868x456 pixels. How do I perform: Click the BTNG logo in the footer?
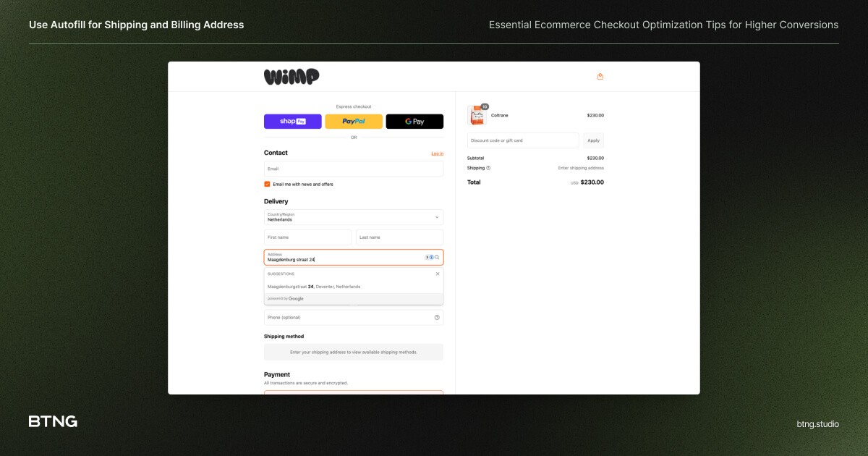point(53,421)
